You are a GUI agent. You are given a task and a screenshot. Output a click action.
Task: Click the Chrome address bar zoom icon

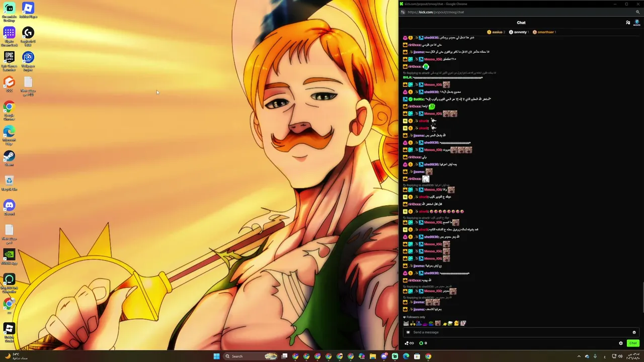coord(637,12)
